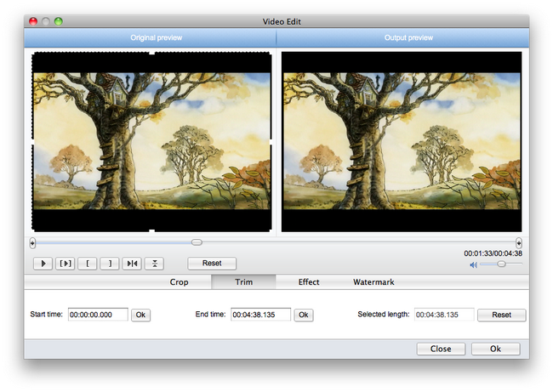Click the volume slider knob
This screenshot has height=392, width=553.
pos(501,264)
